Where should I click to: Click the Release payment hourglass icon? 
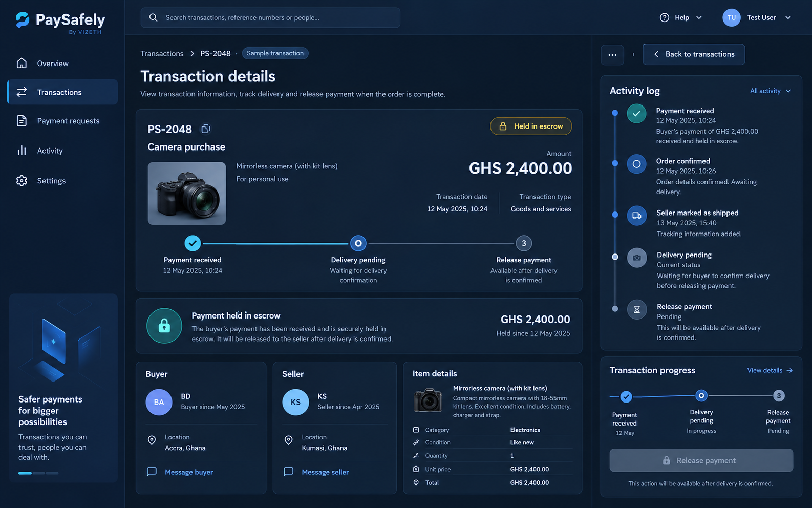tap(637, 309)
